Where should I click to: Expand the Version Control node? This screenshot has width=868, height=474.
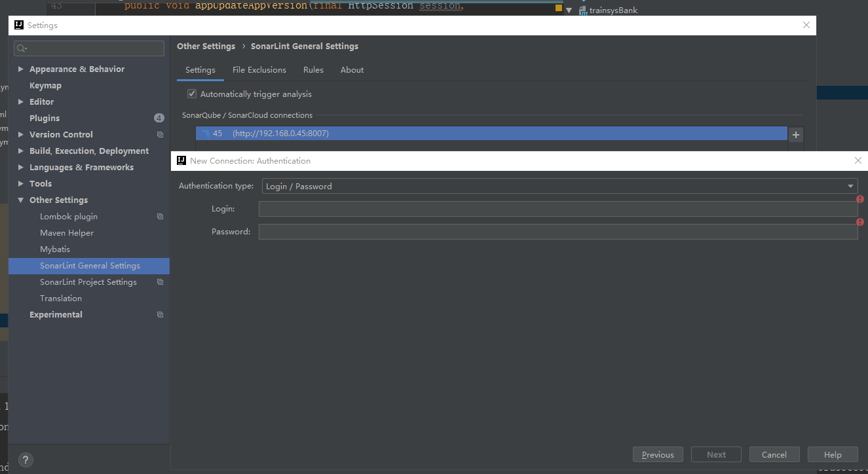point(21,135)
